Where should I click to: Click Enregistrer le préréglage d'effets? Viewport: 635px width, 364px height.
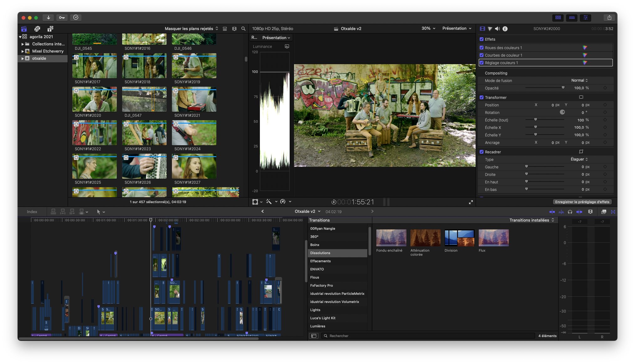(x=582, y=202)
